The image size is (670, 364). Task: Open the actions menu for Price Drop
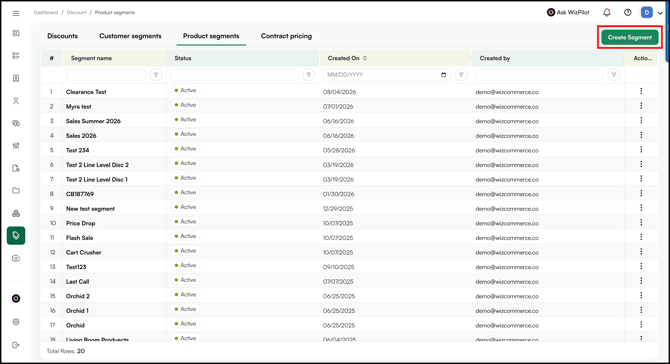pos(641,222)
